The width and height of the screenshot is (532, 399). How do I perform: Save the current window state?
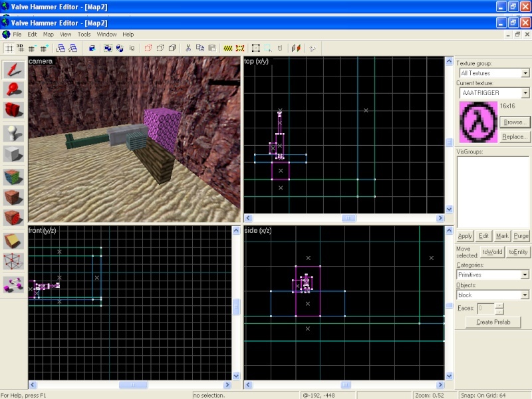point(73,48)
